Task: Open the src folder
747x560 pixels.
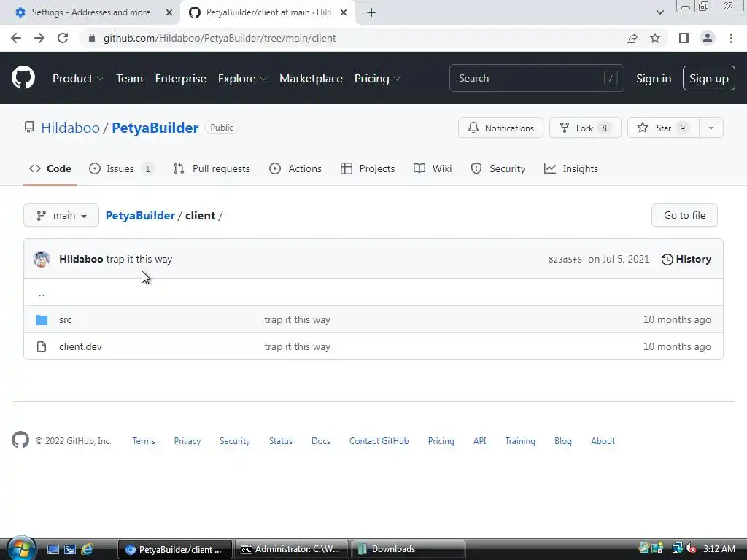Action: tap(65, 319)
